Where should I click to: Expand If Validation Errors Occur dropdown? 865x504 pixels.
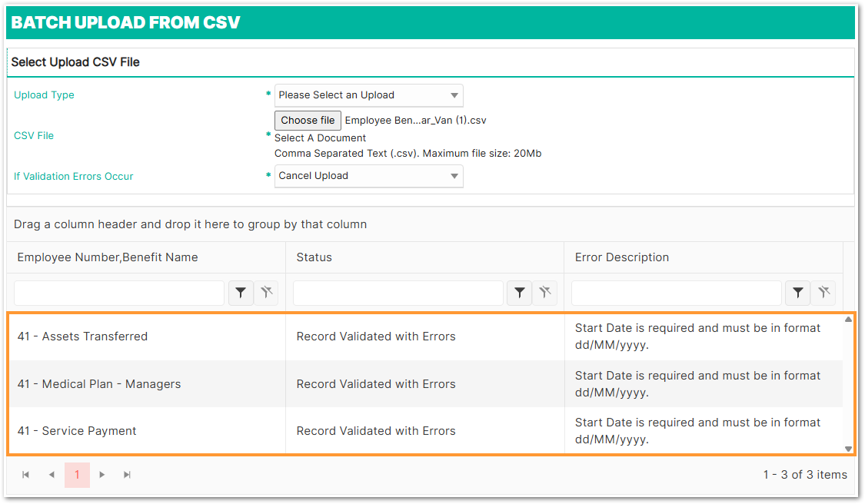tap(369, 176)
